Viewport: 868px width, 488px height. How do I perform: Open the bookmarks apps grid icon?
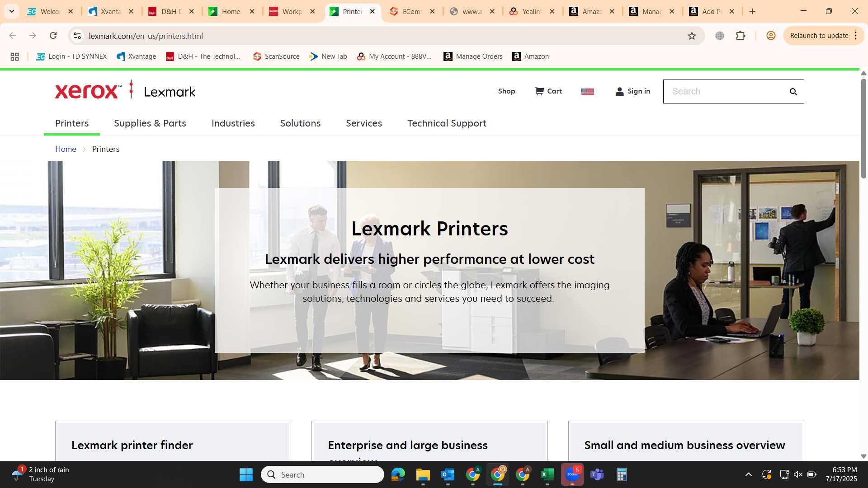[x=14, y=56]
